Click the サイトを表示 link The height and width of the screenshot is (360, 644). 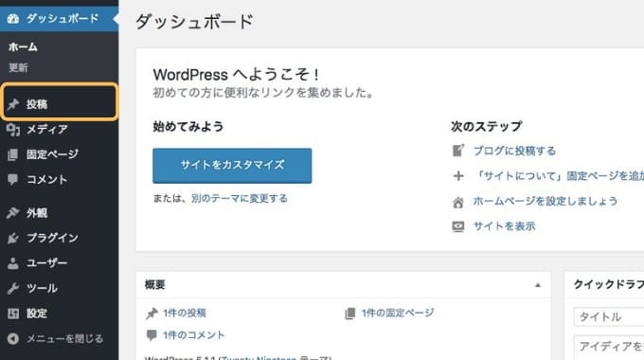pos(505,226)
